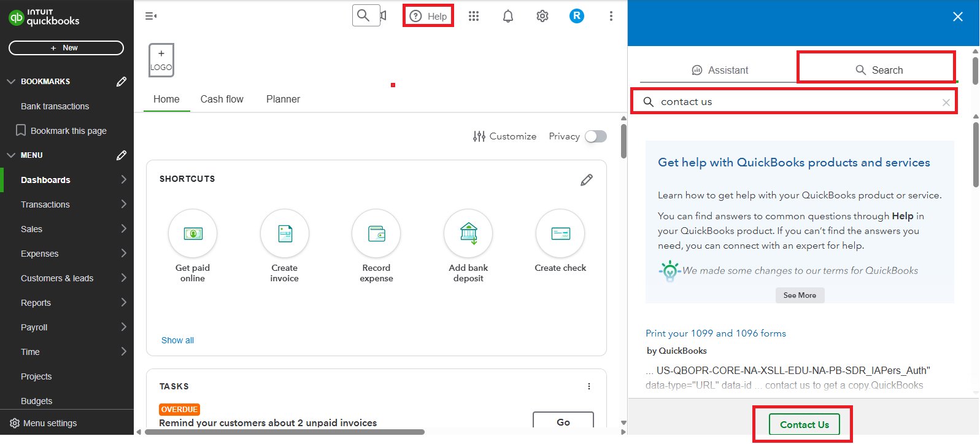Expand Payroll submenu arrow

click(x=124, y=327)
